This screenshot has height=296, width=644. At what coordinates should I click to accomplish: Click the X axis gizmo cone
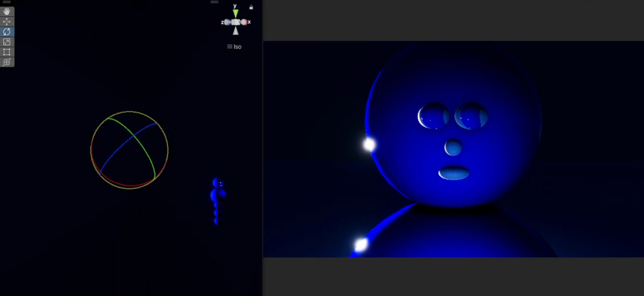[244, 22]
